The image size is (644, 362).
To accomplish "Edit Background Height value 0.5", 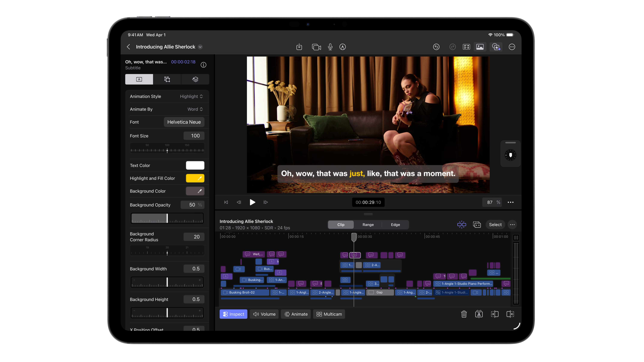I will click(194, 299).
